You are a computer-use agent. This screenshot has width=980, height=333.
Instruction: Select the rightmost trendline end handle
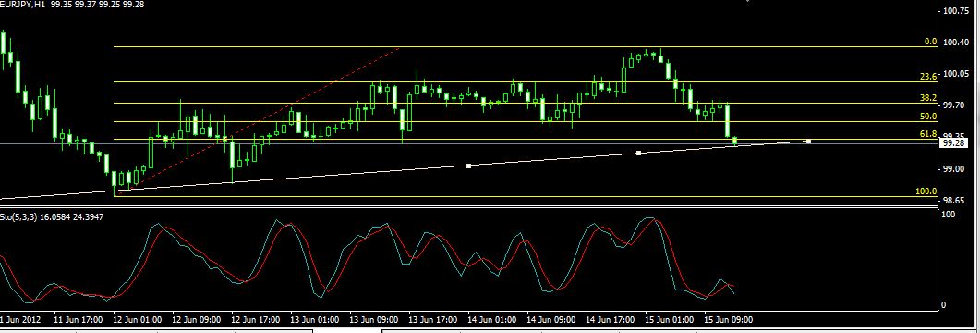click(x=809, y=142)
